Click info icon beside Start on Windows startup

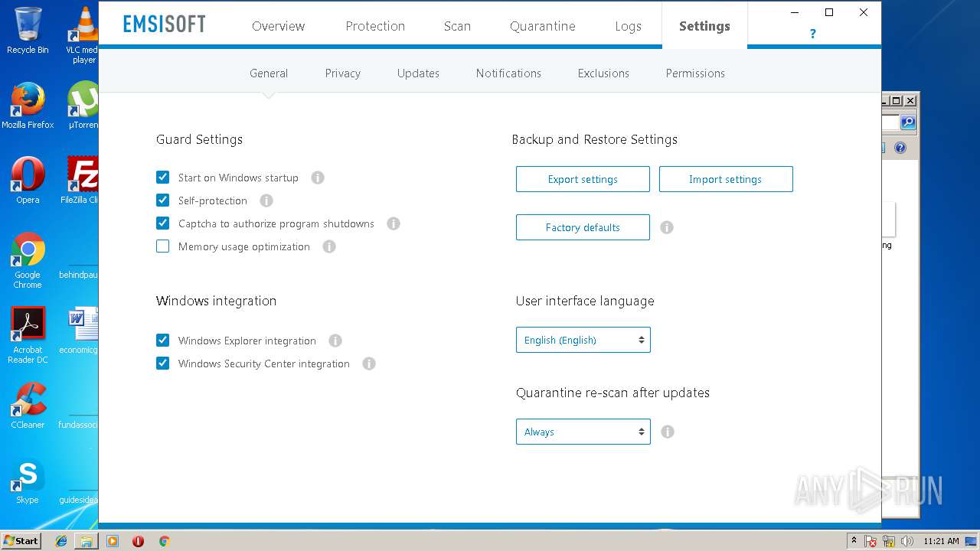point(318,178)
